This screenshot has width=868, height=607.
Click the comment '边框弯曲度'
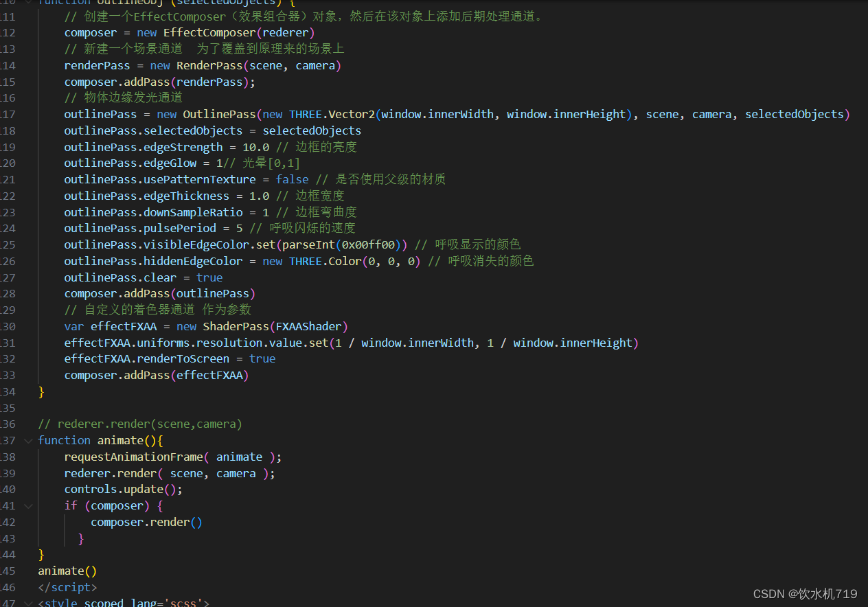click(x=317, y=212)
